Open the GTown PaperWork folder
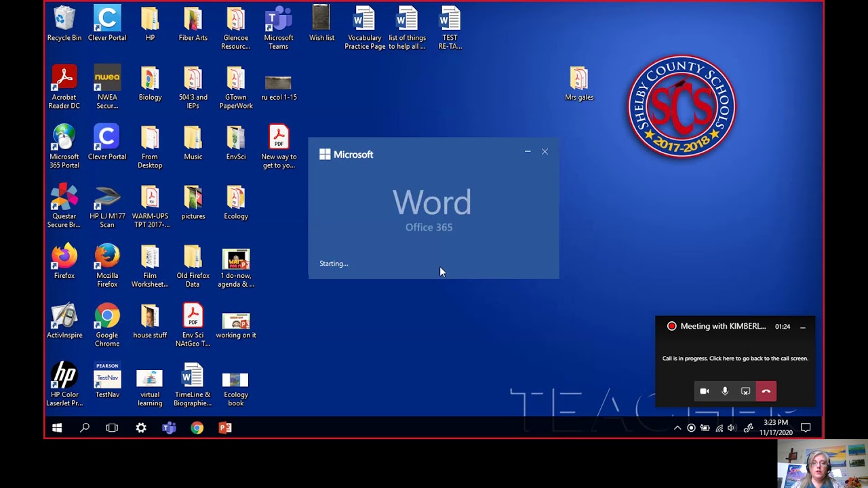Viewport: 868px width, 488px height. [x=236, y=87]
